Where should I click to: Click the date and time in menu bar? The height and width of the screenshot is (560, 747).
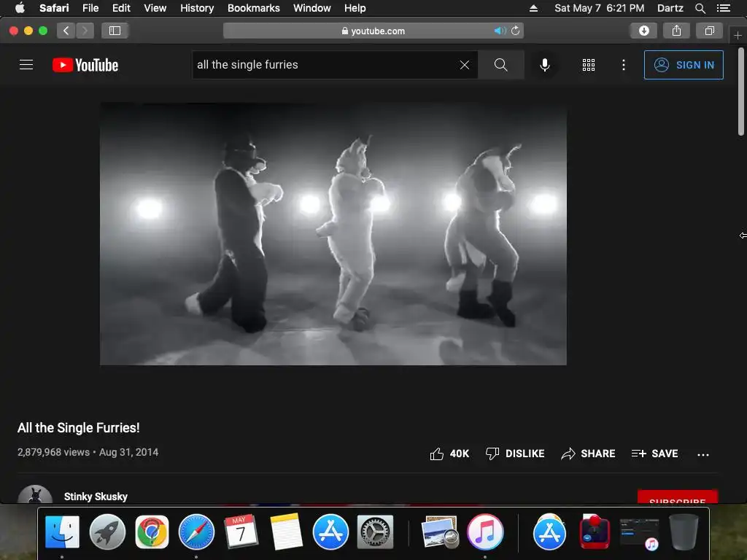[600, 8]
